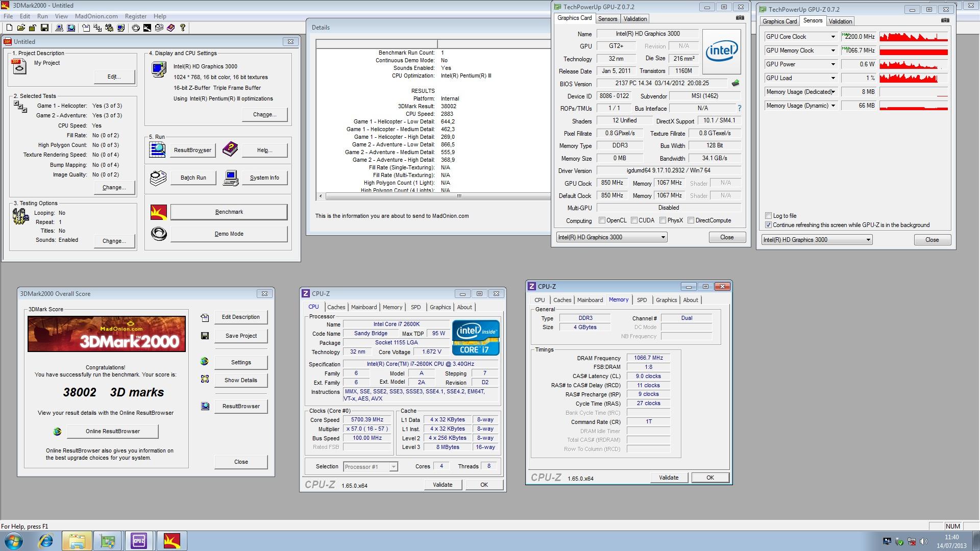Open the ResultBrowser toolbar icon with the globe
980x551 pixels.
tap(71, 28)
